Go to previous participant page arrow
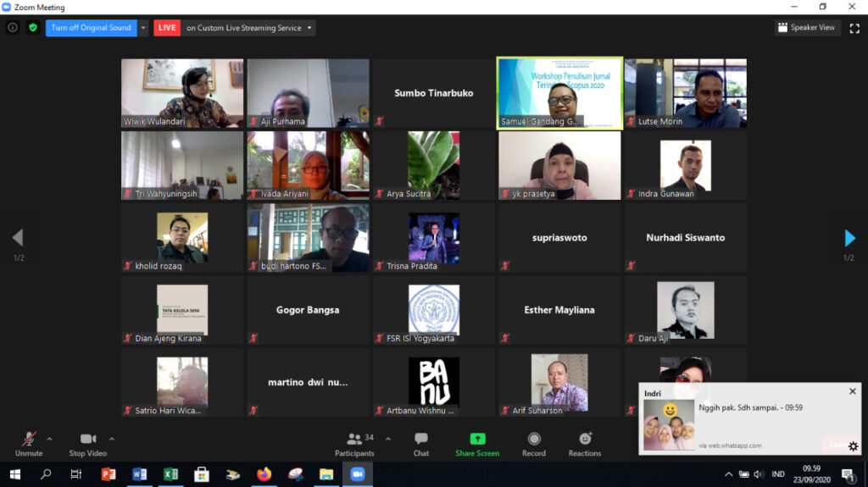 point(18,237)
